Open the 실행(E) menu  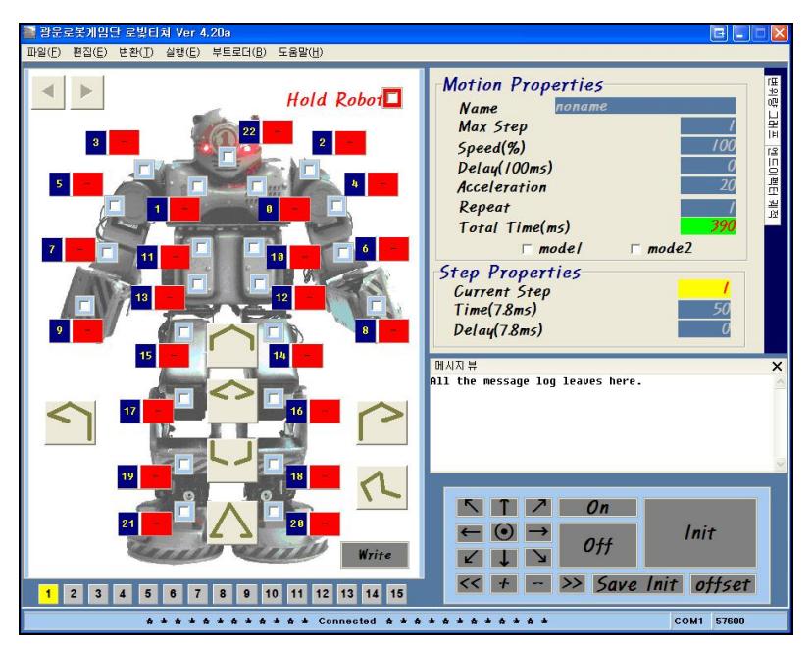[182, 52]
